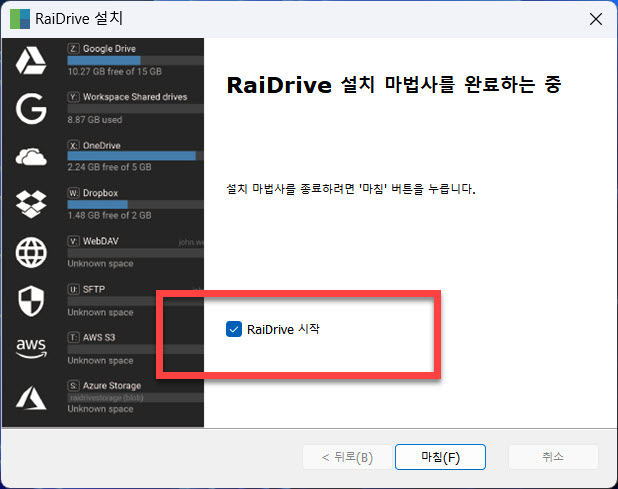Click '8.87 GB used' text
Screen dimensions: 618x489
click(x=95, y=119)
